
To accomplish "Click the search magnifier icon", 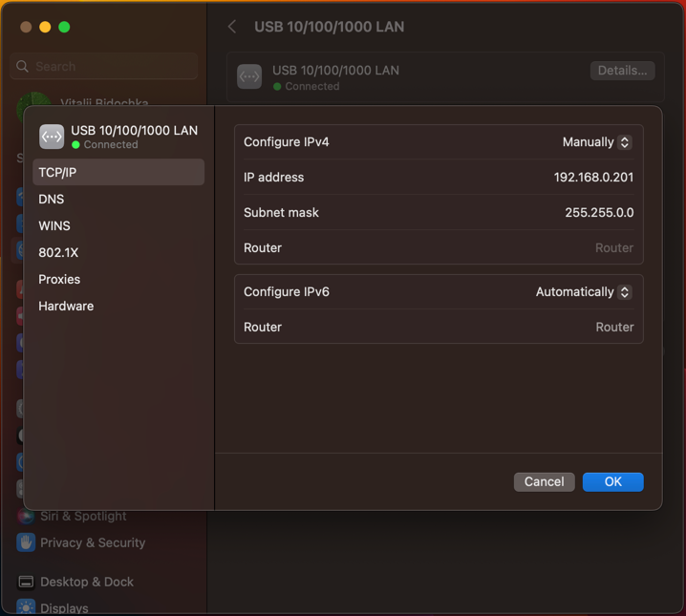I will tap(23, 67).
